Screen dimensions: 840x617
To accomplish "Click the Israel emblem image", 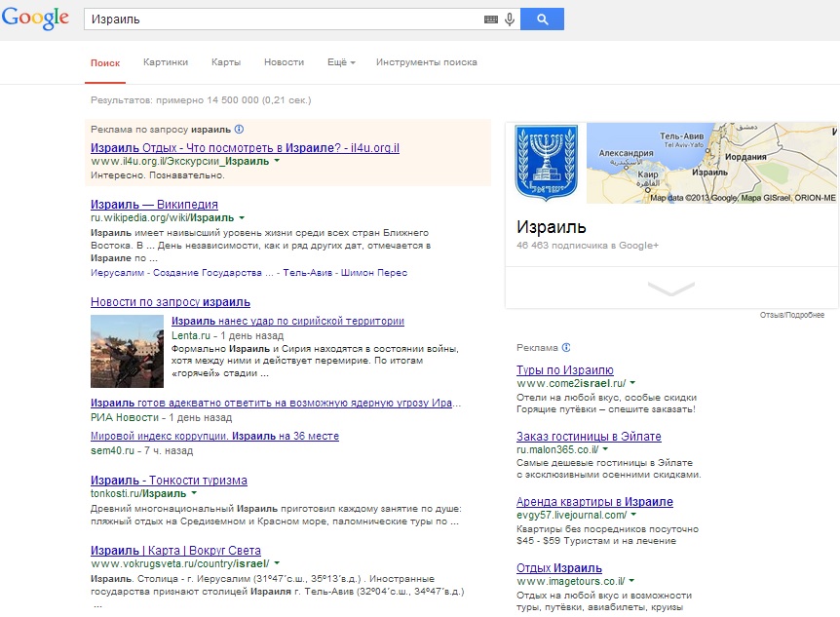I will [547, 163].
